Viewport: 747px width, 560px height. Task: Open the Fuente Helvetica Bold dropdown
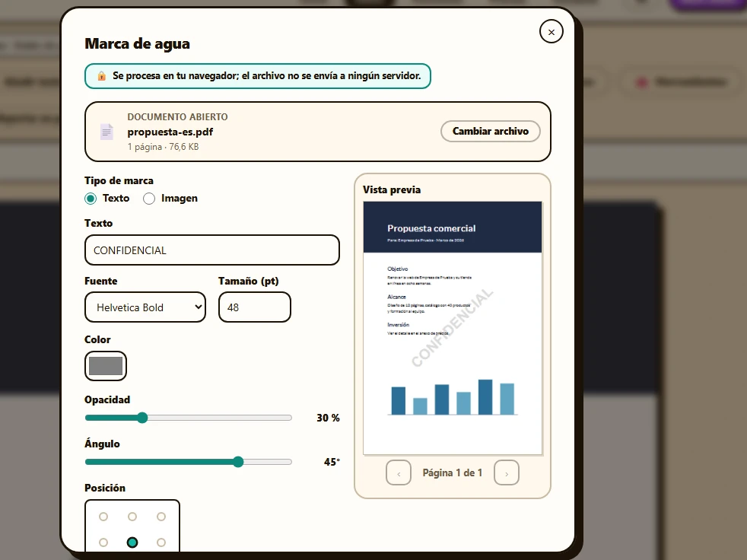tap(145, 307)
